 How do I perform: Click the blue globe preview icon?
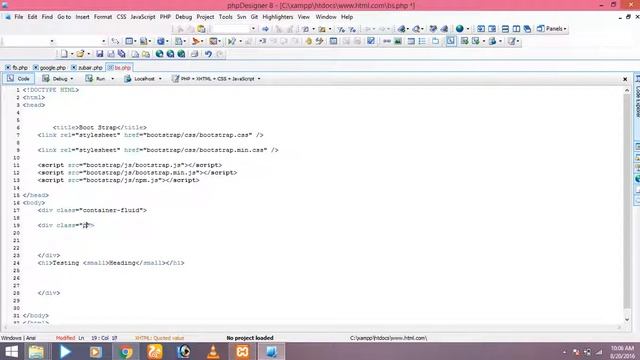(x=460, y=29)
